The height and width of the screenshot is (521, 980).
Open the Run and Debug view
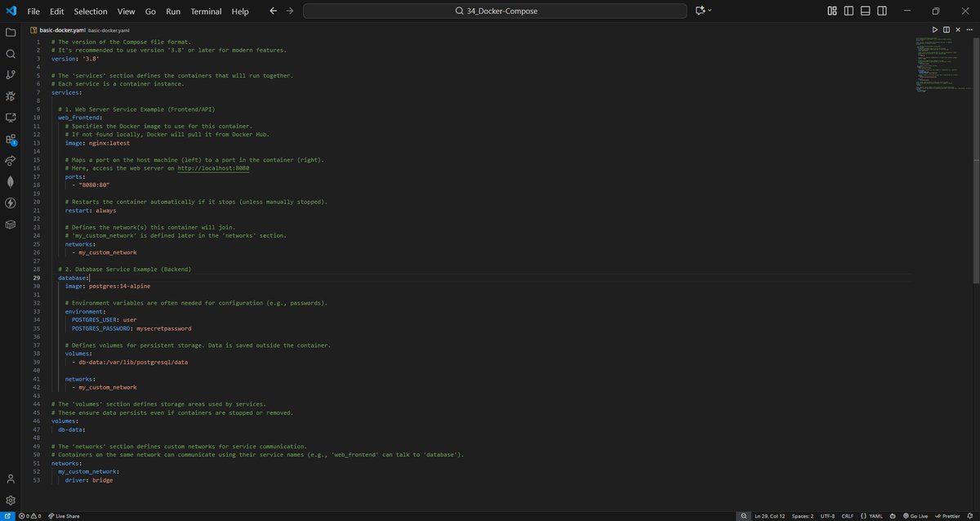[x=11, y=96]
